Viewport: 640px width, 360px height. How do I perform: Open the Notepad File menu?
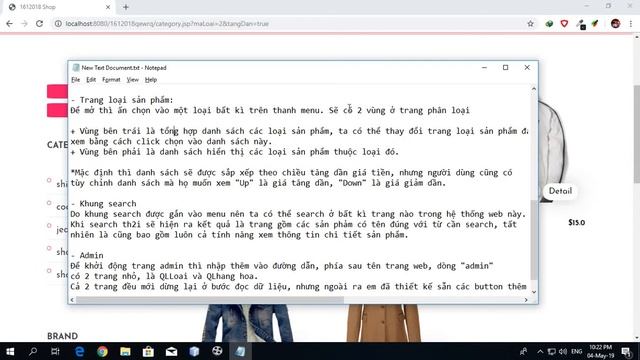pos(76,80)
